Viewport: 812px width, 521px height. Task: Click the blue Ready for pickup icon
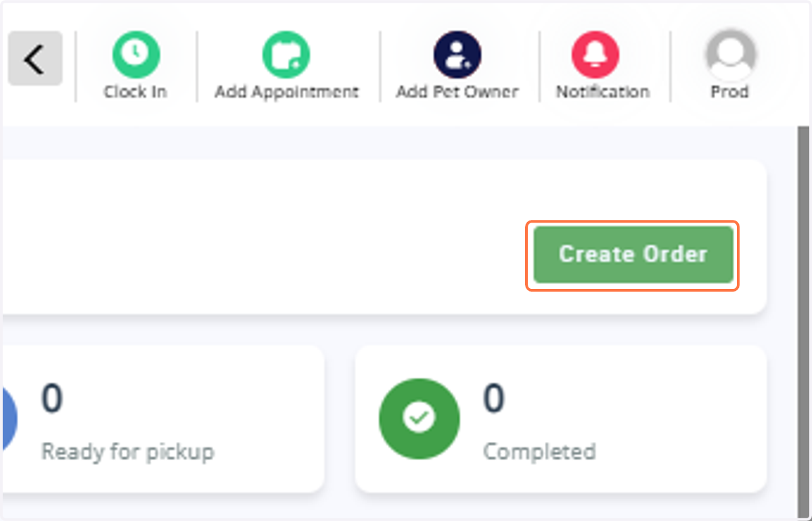pos(9,420)
